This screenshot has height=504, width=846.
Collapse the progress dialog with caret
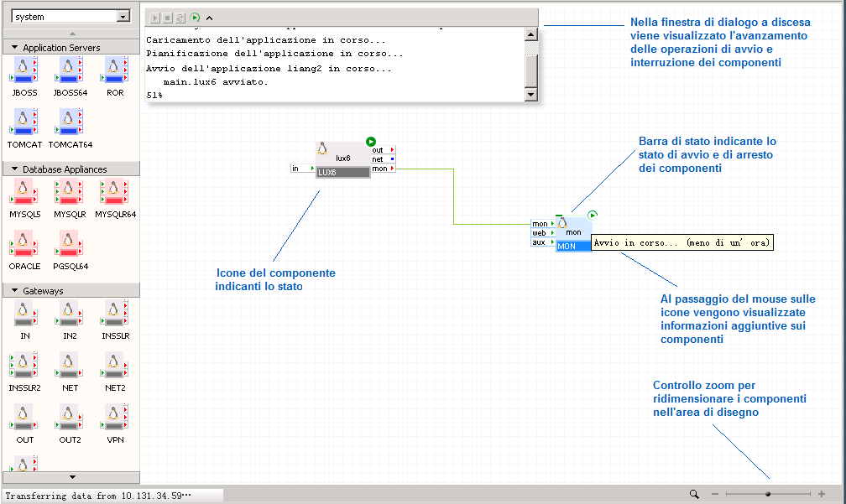coord(209,17)
